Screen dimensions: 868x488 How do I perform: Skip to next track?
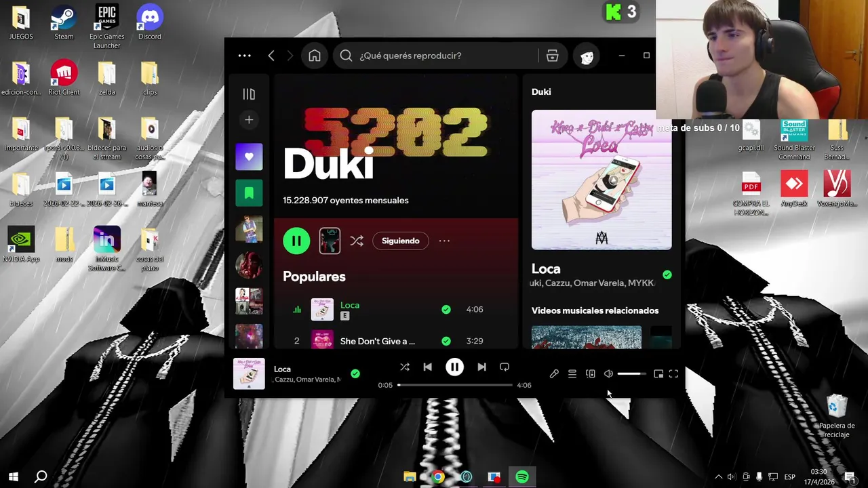[481, 367]
